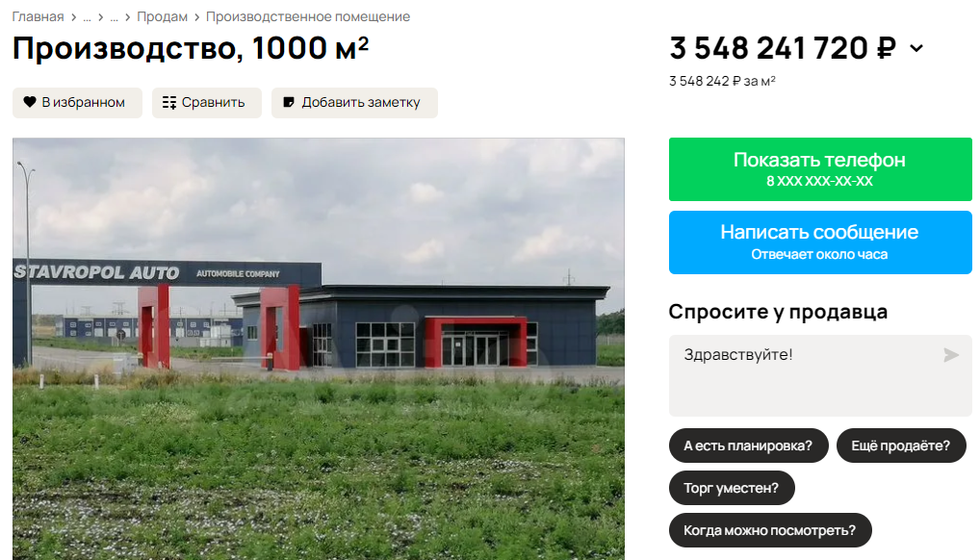This screenshot has height=560, width=980.
Task: Click the note icon on add-note button
Action: click(289, 102)
